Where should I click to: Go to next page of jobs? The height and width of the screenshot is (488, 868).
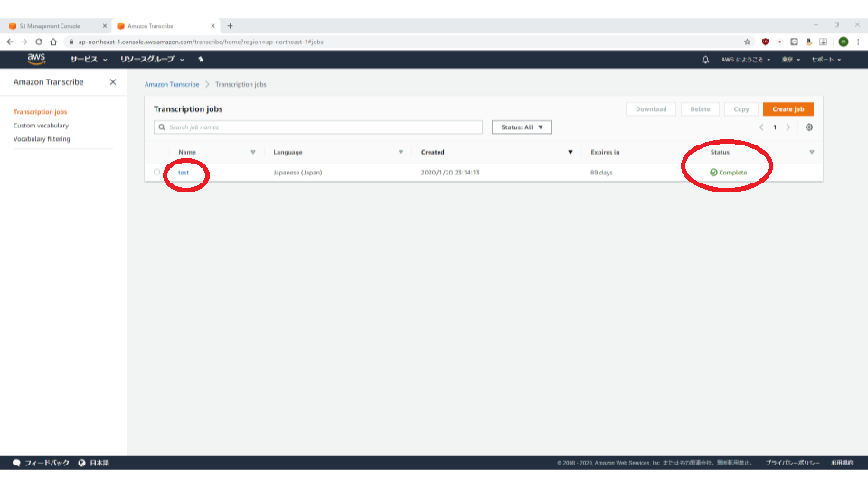(x=788, y=127)
